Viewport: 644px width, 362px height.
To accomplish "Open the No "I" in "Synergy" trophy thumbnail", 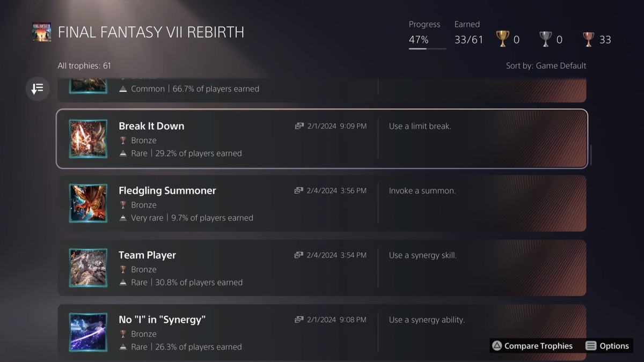I will coord(88,332).
